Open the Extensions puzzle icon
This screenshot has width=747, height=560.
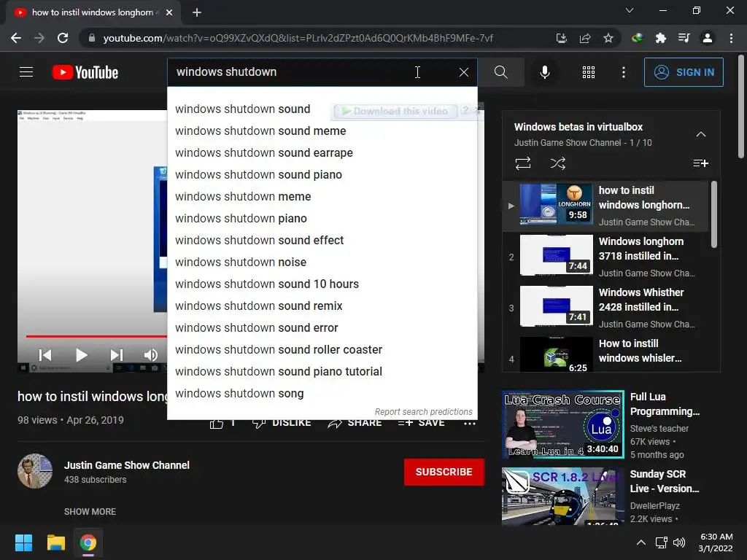click(x=660, y=38)
